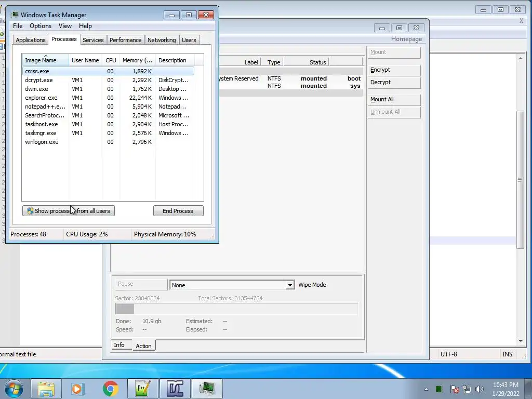Switch to Task Manager taskbar icon
This screenshot has width=532, height=399.
coord(207,389)
